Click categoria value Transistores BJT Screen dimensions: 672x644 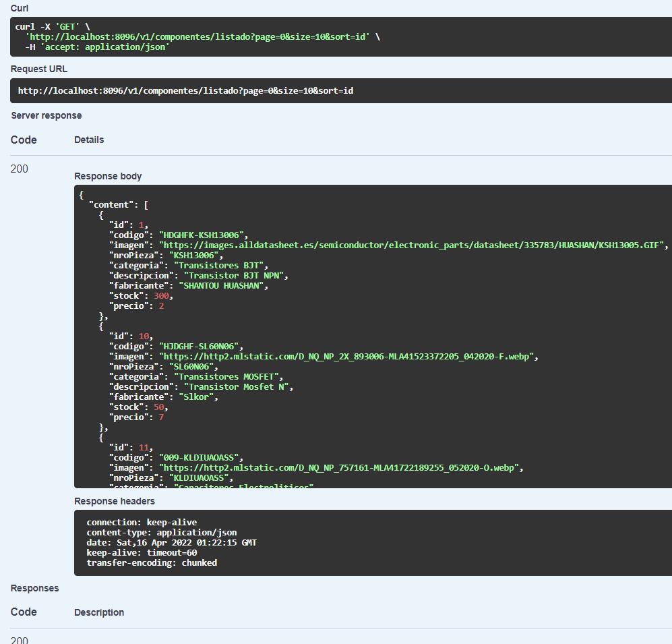(218, 266)
